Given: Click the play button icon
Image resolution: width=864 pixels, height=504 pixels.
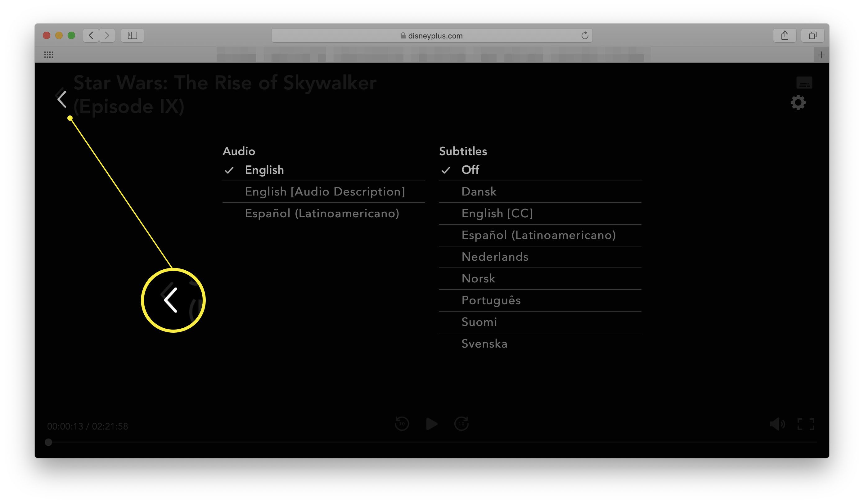Looking at the screenshot, I should click(x=432, y=424).
